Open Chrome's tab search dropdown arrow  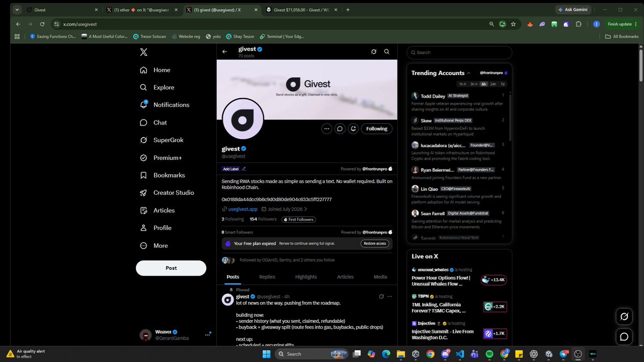18,10
